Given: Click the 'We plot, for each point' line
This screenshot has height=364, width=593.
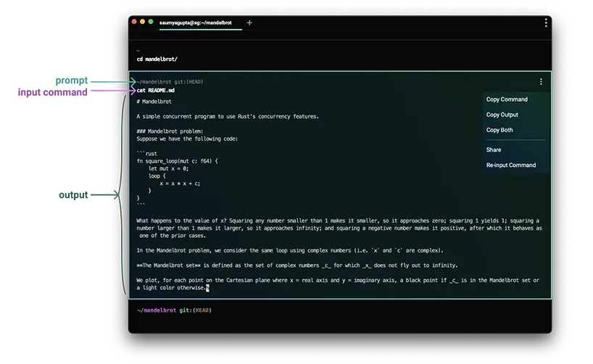Looking at the screenshot, I should coord(338,284).
